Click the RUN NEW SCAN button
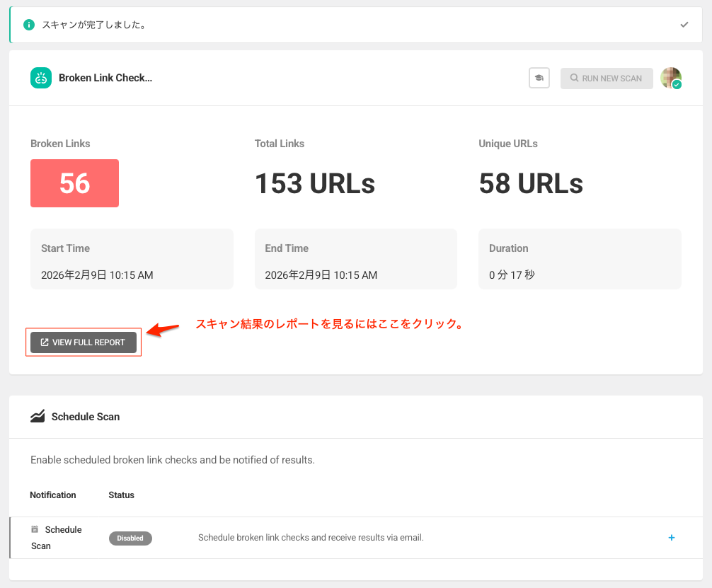The height and width of the screenshot is (588, 712). tap(606, 78)
